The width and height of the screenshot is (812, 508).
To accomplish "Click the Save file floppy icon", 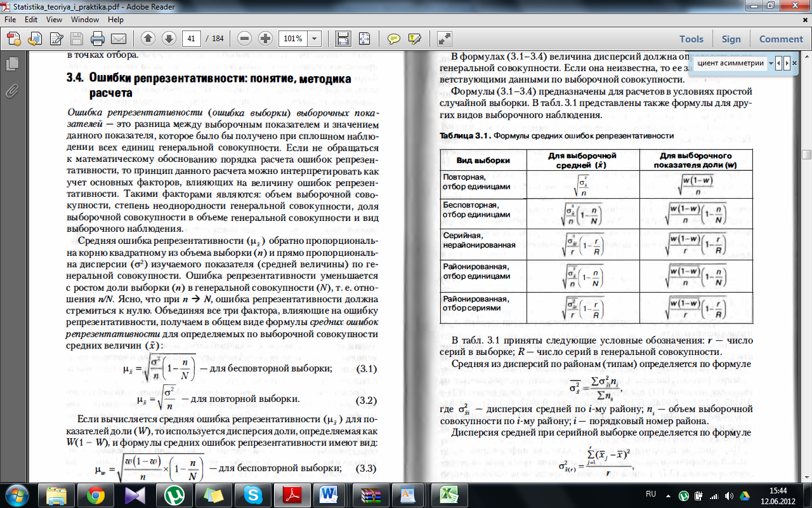I will [x=76, y=38].
